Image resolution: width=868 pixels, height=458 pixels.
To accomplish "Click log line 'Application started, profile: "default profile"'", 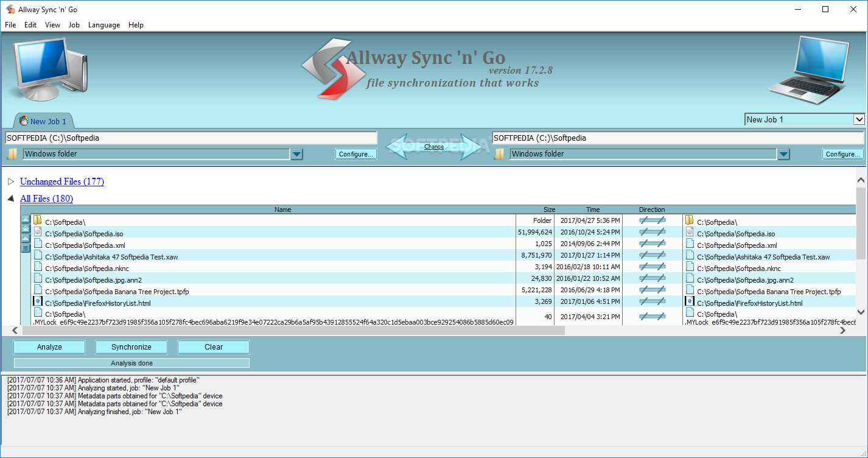I will [x=103, y=380].
